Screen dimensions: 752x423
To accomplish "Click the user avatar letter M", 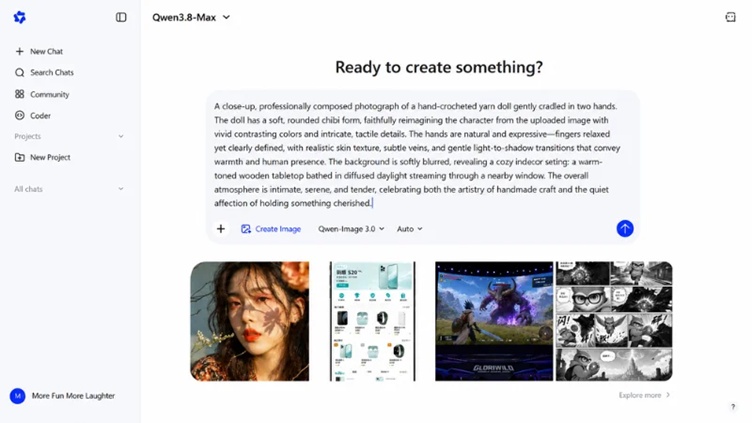I will coord(18,396).
